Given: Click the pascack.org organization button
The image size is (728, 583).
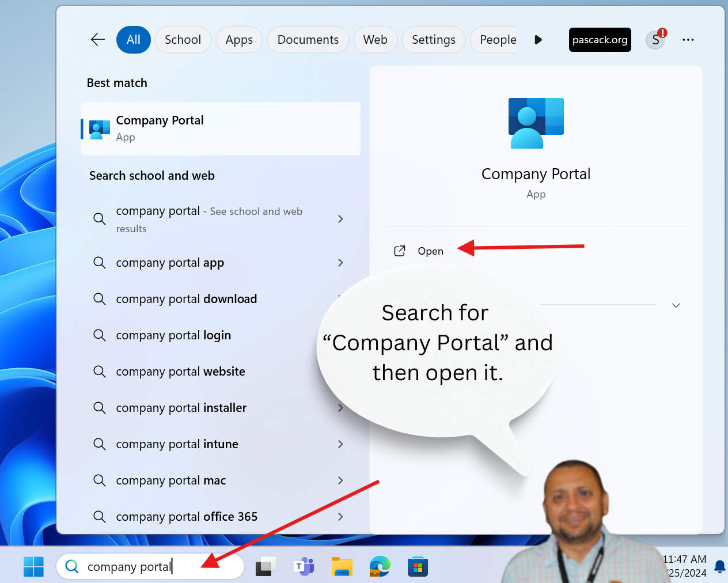Looking at the screenshot, I should (x=600, y=40).
